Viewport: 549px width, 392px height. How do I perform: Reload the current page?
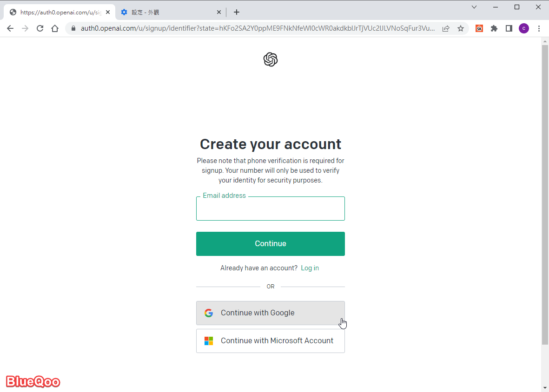pos(40,28)
